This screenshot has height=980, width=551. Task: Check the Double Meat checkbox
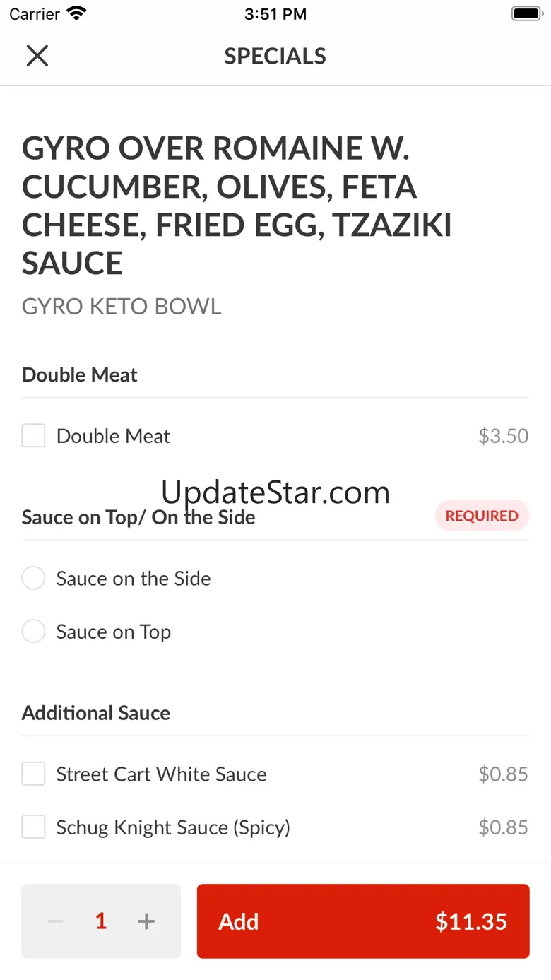coord(33,436)
